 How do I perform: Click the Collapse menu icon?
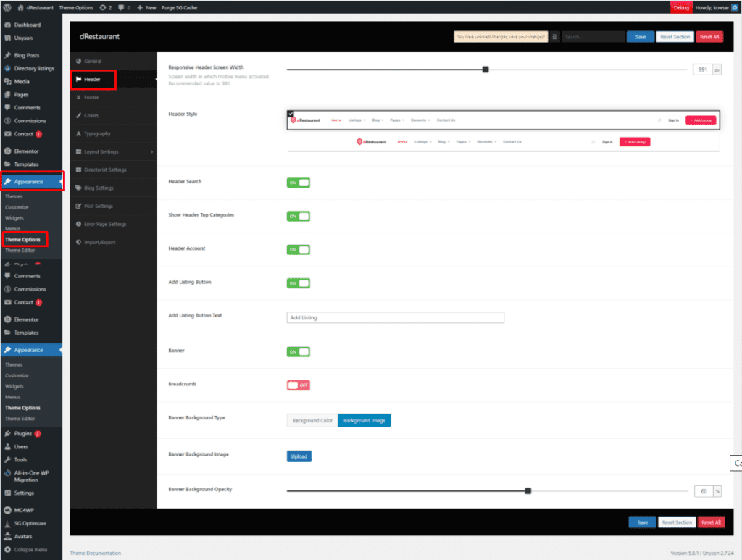(x=7, y=549)
